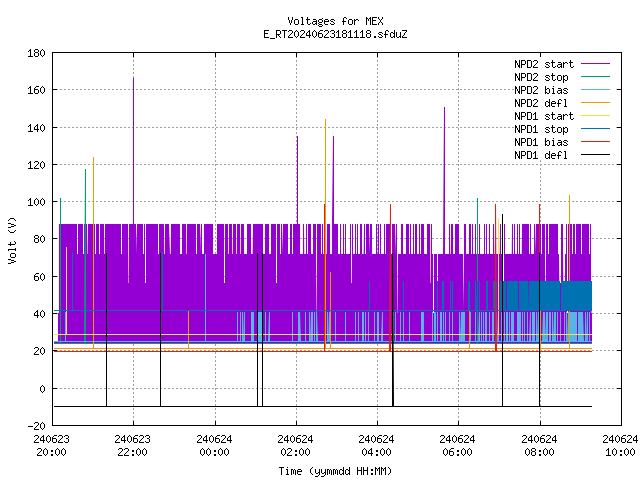Click the 240623 22:00 time tick label
The height and width of the screenshot is (480, 640).
point(132,446)
